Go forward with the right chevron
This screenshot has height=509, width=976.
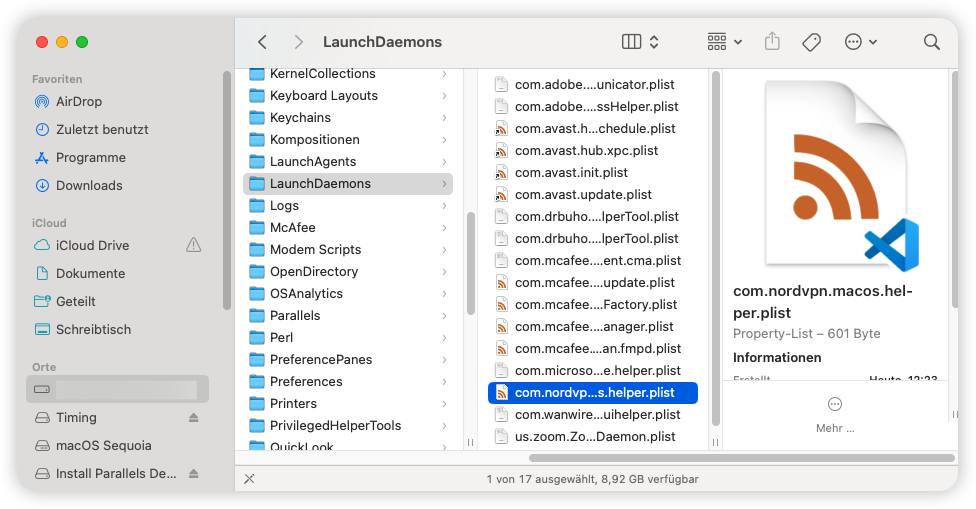[299, 42]
